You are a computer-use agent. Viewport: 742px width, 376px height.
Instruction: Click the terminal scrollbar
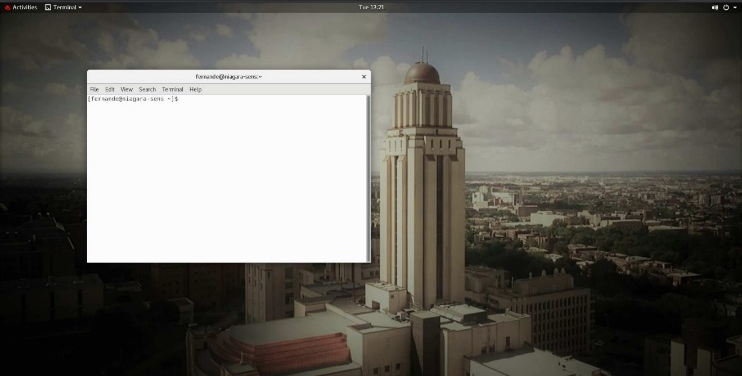point(369,178)
